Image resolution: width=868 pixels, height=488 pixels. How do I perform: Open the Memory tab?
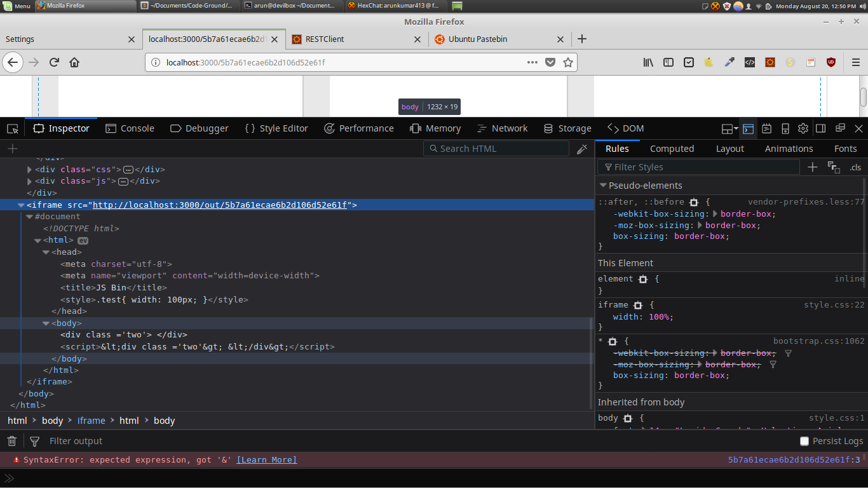tap(435, 128)
